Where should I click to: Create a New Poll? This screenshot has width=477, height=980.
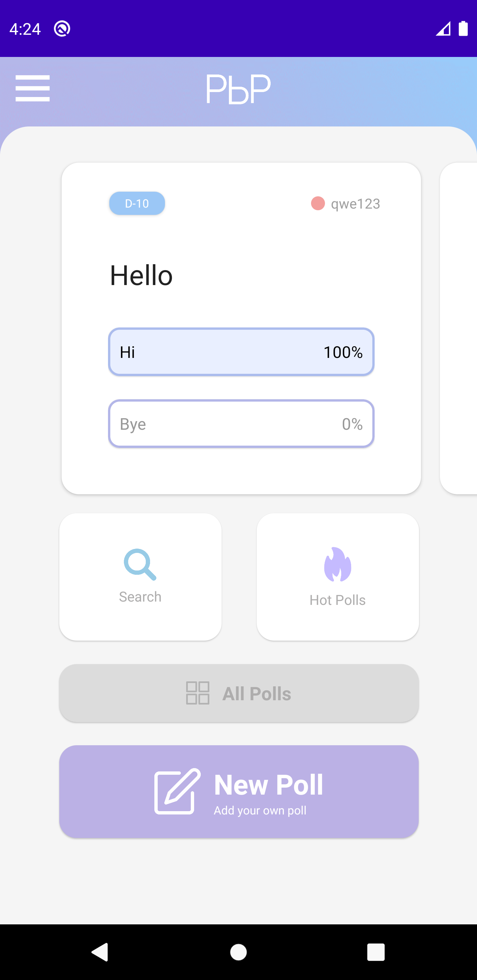[239, 792]
